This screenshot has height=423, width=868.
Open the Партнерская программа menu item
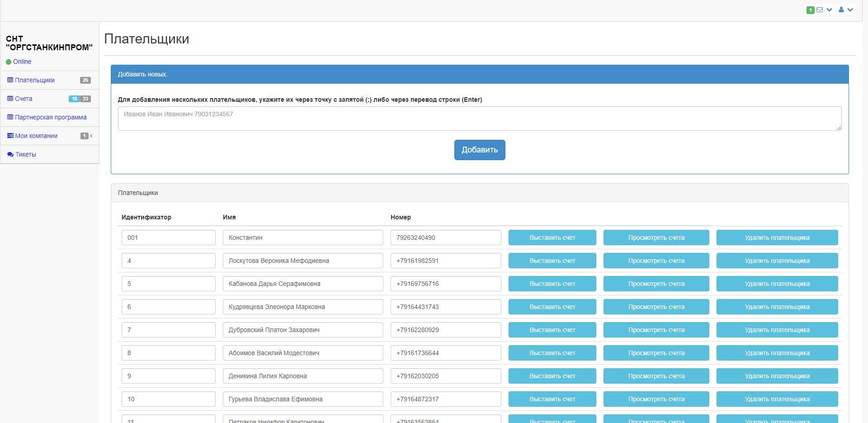tap(51, 117)
